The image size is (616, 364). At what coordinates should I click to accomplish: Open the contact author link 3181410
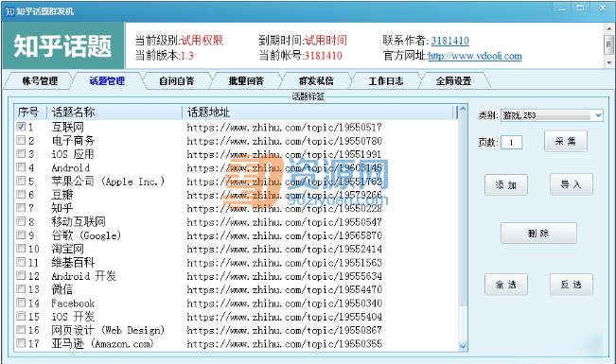pyautogui.click(x=449, y=41)
